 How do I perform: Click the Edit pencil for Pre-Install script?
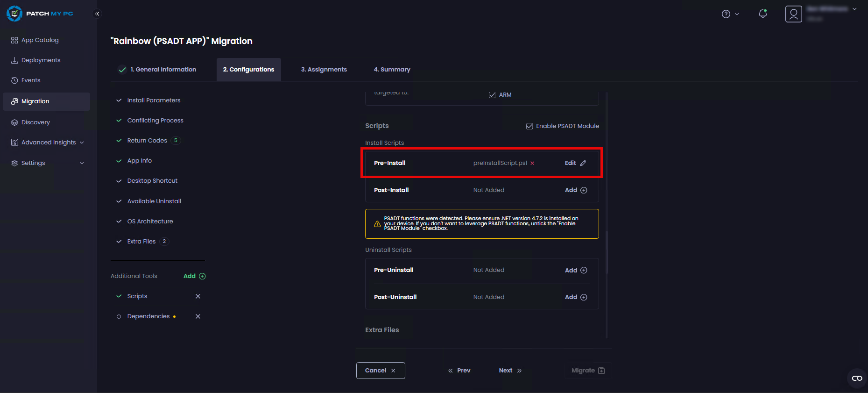583,163
